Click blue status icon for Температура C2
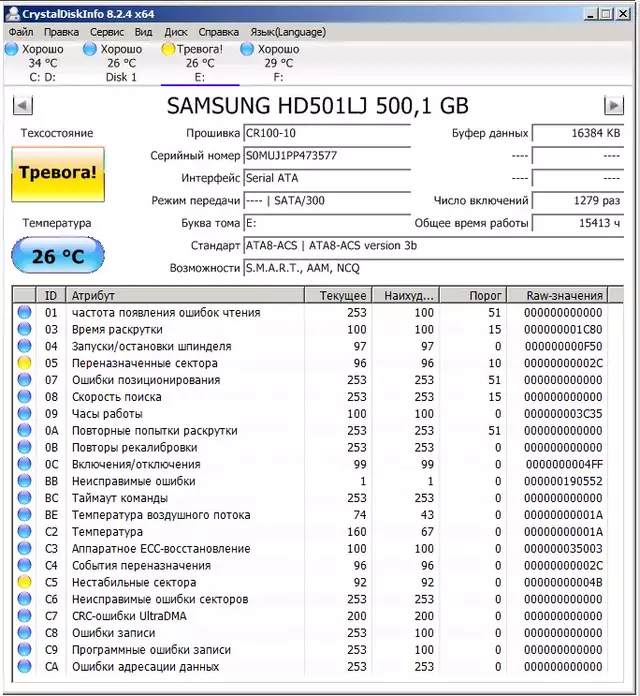Image resolution: width=640 pixels, height=696 pixels. click(x=24, y=531)
